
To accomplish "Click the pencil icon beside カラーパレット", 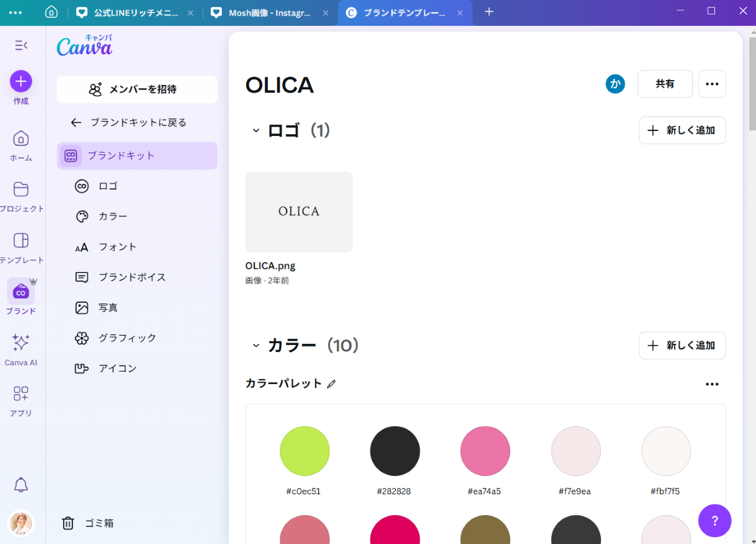I will click(x=331, y=384).
